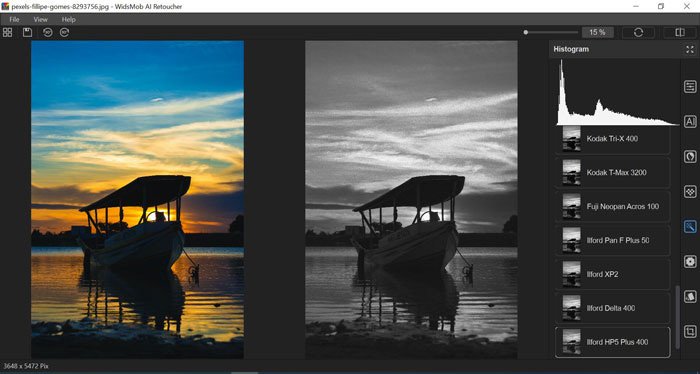The height and width of the screenshot is (374, 700).
Task: Apply the Ilford XP2 film preset
Action: [x=612, y=274]
